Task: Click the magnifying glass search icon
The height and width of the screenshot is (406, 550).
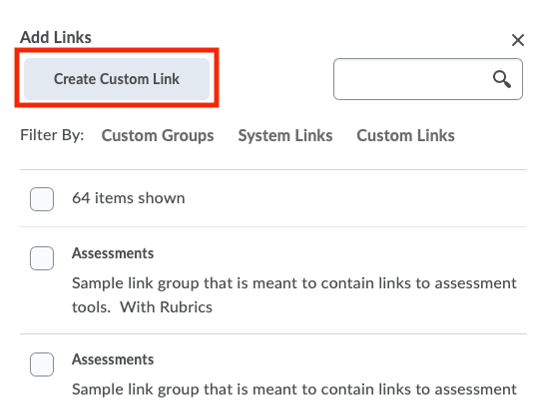Action: tap(502, 79)
